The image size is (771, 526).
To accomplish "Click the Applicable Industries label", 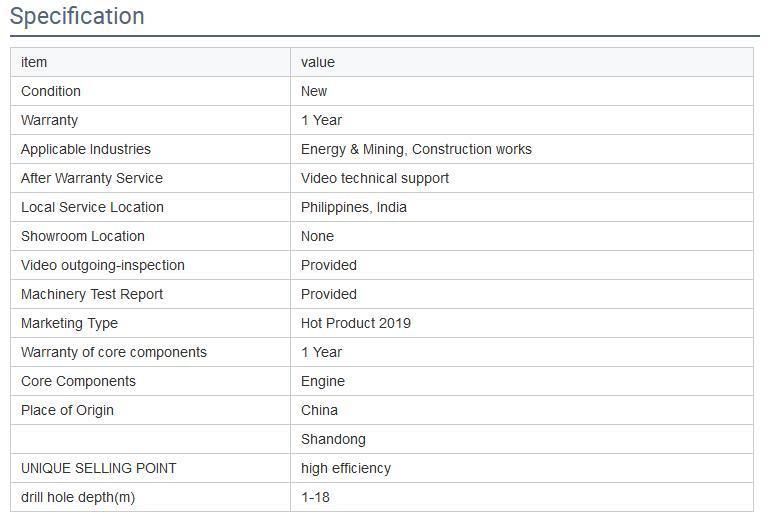I will click(x=86, y=149).
